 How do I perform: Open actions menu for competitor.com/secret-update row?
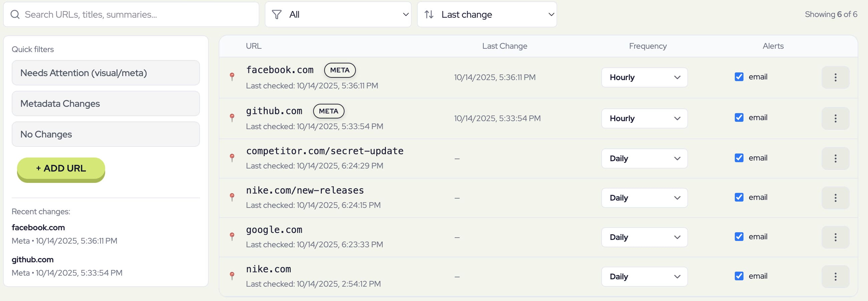click(835, 158)
